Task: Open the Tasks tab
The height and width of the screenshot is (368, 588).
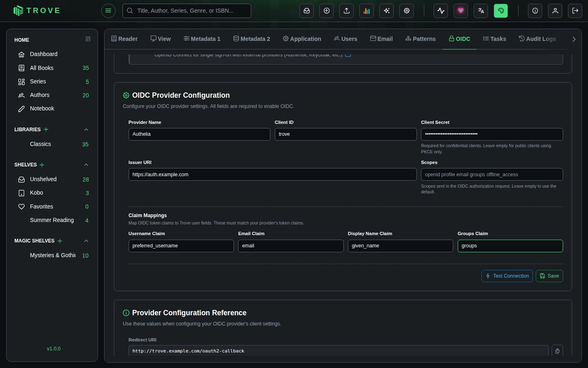Action: click(494, 39)
